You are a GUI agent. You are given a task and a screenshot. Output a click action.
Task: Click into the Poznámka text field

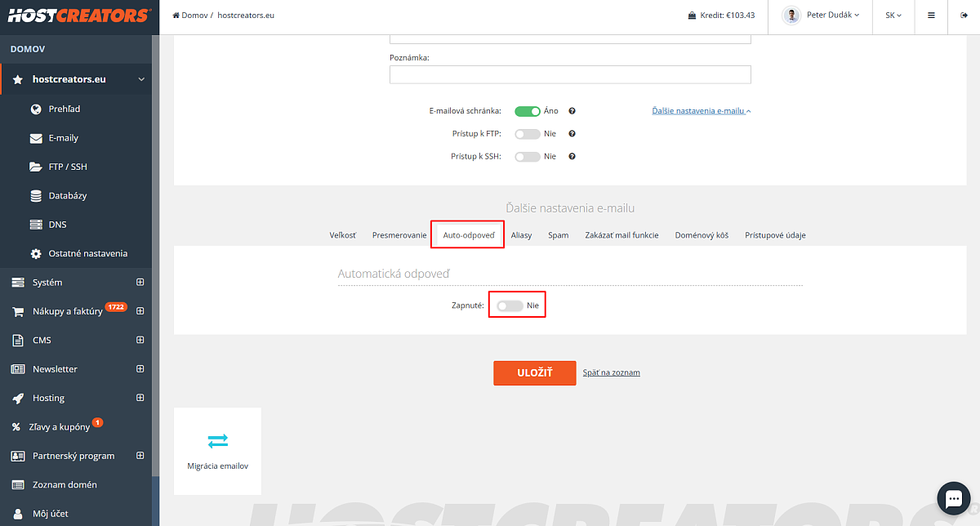[570, 74]
